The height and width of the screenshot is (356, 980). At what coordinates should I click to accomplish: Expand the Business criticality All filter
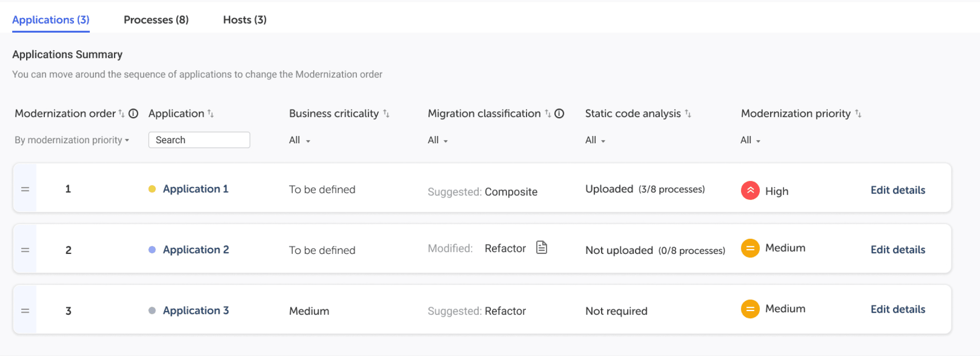(299, 140)
